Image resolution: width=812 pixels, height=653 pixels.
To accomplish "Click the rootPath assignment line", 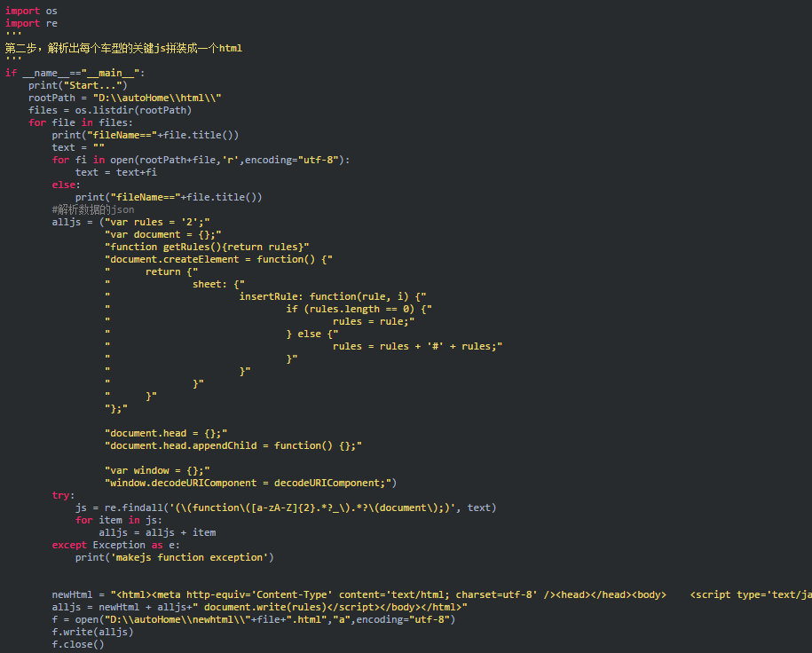I will coord(125,98).
